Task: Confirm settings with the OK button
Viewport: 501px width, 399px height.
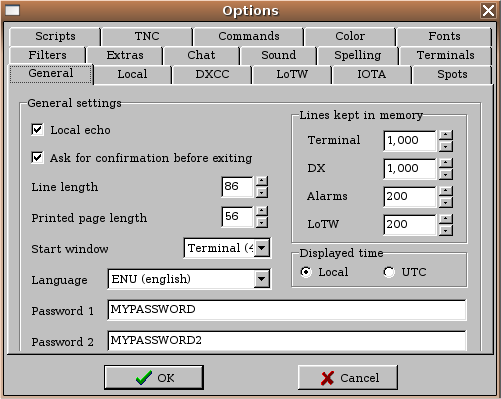Action: pos(154,377)
